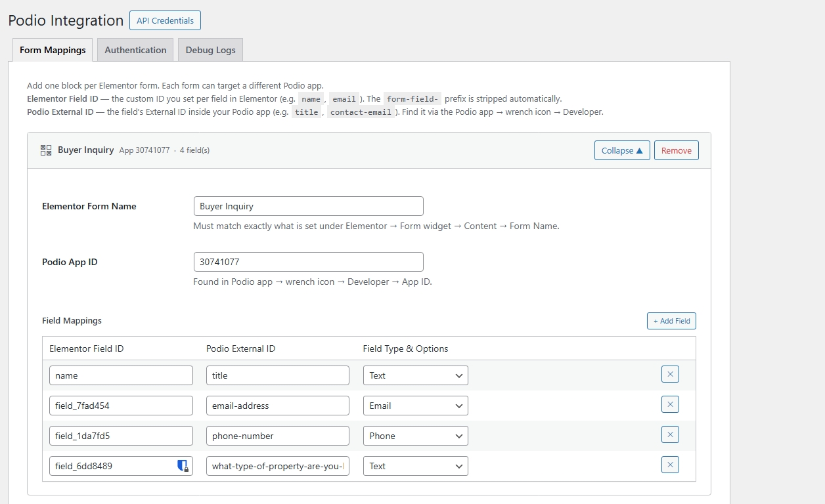Edit the title Podio External ID input
The image size is (825, 504).
click(x=278, y=375)
